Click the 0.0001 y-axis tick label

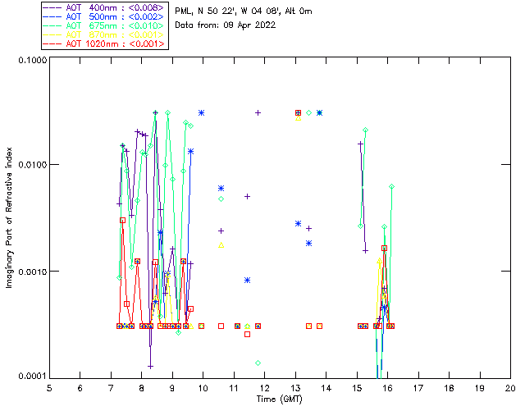33,376
